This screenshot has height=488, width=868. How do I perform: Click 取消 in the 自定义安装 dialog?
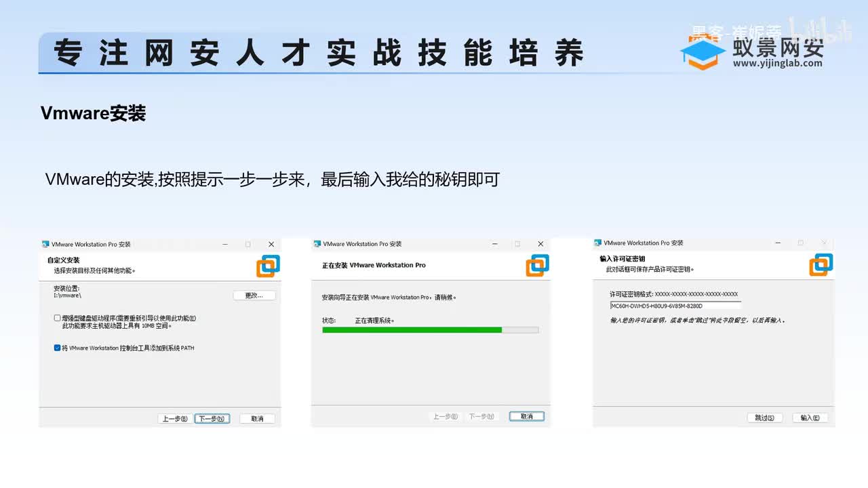(257, 419)
